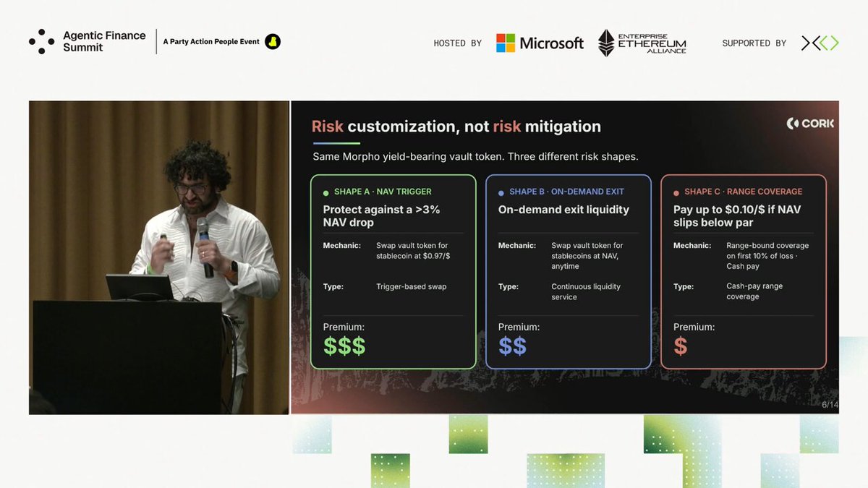
Task: Click the Agentic Finance Summit dots logo
Action: [x=41, y=41]
